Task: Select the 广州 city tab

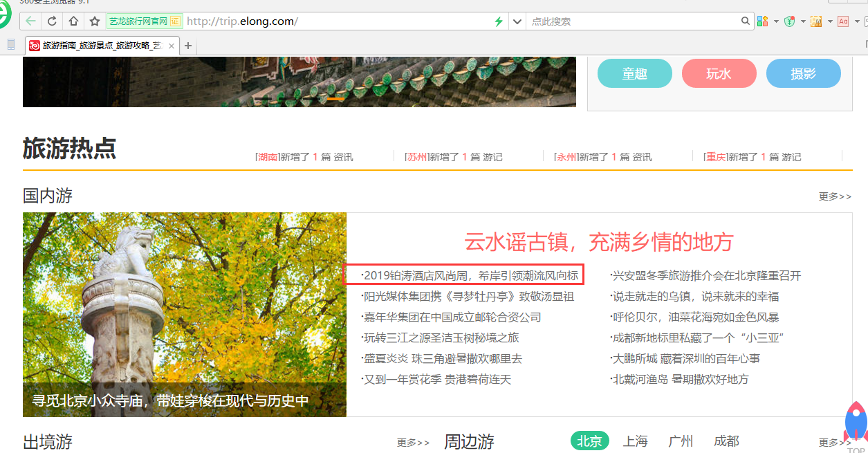Action: pos(681,441)
